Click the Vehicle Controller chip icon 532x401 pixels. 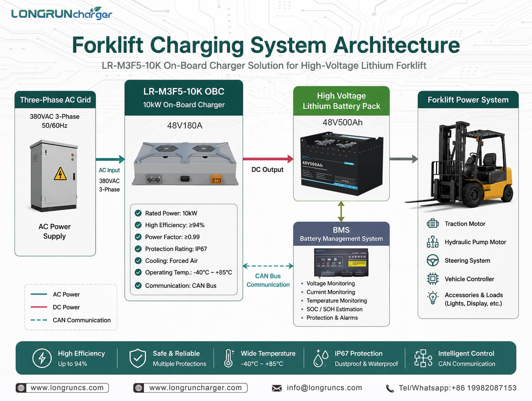pyautogui.click(x=433, y=279)
